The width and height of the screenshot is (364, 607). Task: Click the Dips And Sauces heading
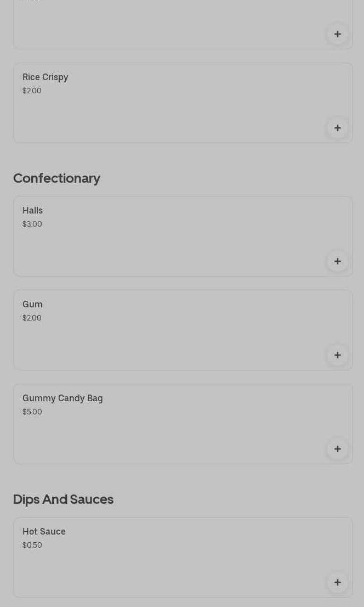click(63, 499)
